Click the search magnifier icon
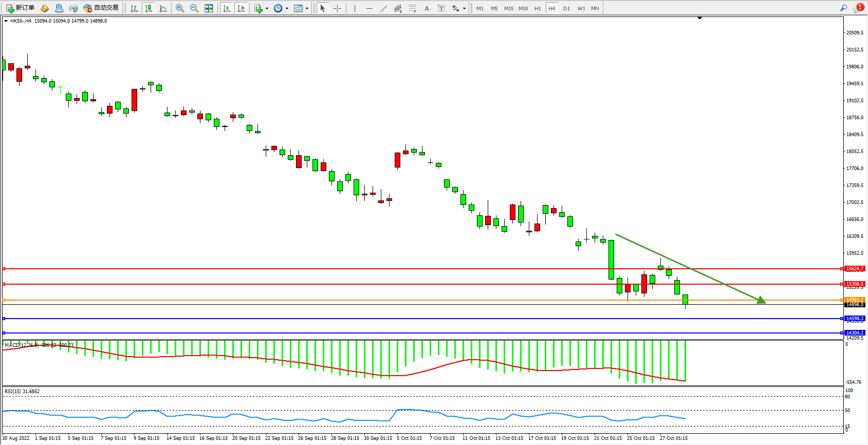Screen dimensions: 868x445 pos(843,8)
